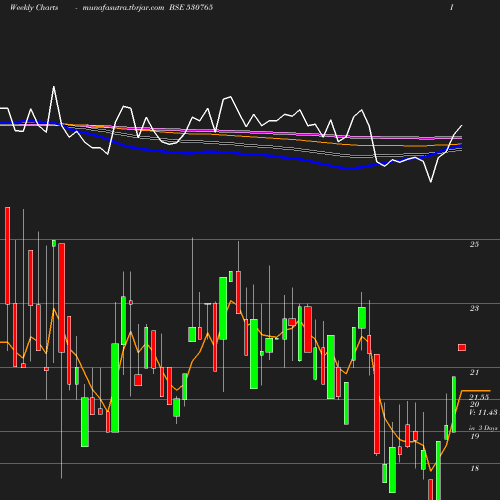The image size is (500, 500).
Task: Click the price axis label '23'
Action: (x=474, y=308)
